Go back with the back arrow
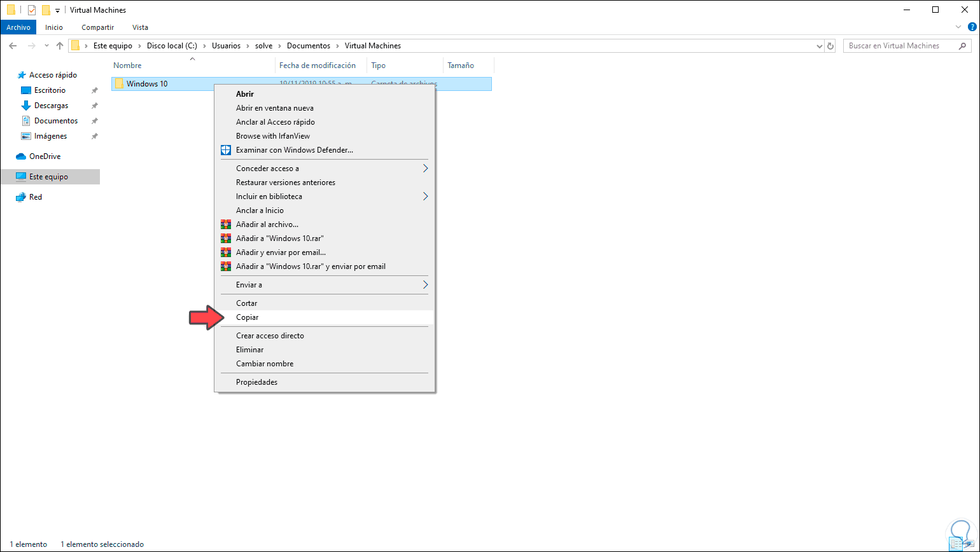The image size is (980, 552). click(x=13, y=46)
